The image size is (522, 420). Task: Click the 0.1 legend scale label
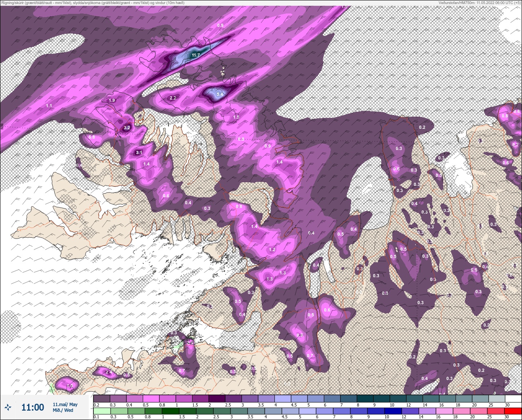point(96,417)
